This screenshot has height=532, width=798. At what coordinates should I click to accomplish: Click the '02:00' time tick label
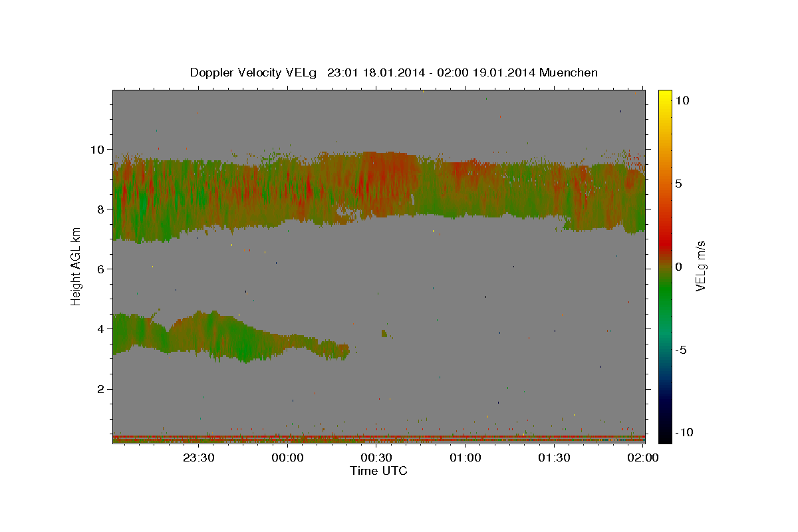643,458
